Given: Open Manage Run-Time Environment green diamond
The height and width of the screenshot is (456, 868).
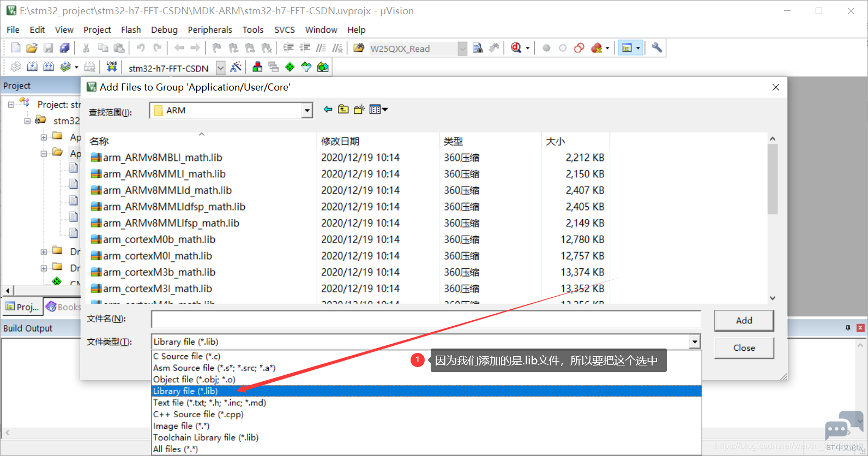Looking at the screenshot, I should [290, 67].
